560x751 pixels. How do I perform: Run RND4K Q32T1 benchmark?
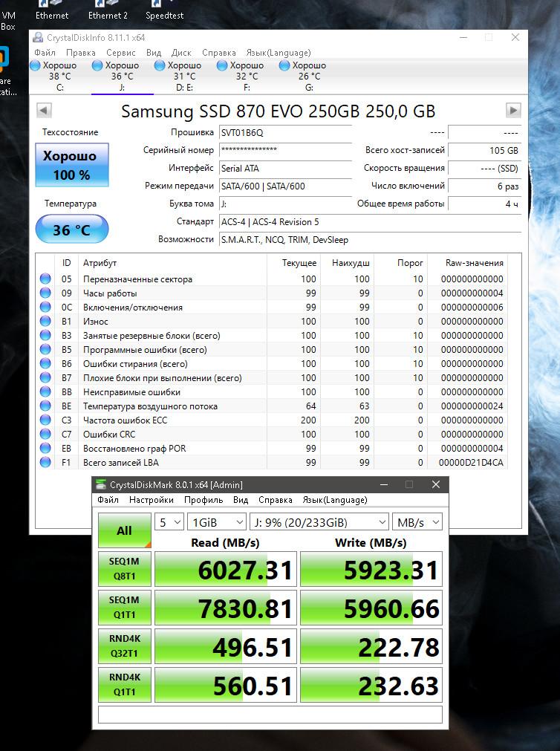125,646
